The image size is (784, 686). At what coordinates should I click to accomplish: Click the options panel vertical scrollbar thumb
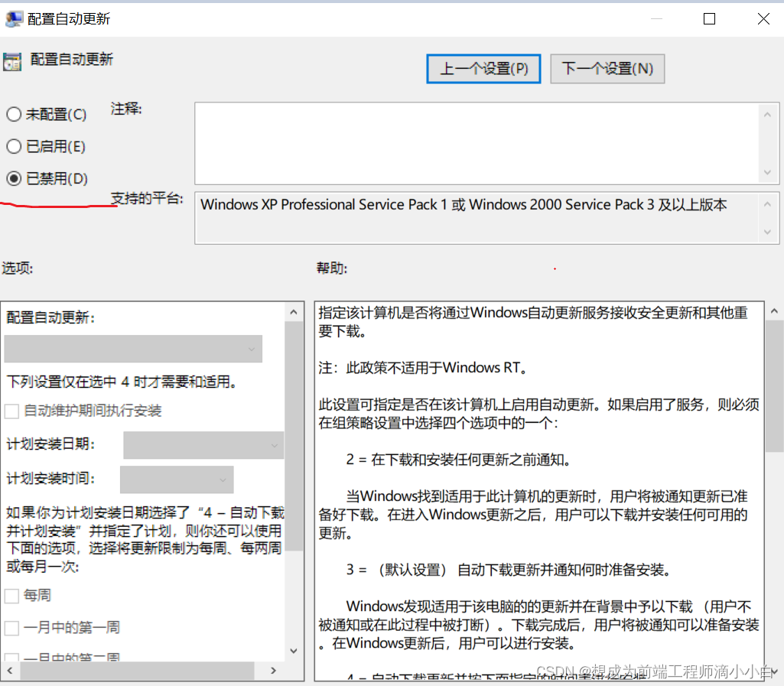coord(294,436)
